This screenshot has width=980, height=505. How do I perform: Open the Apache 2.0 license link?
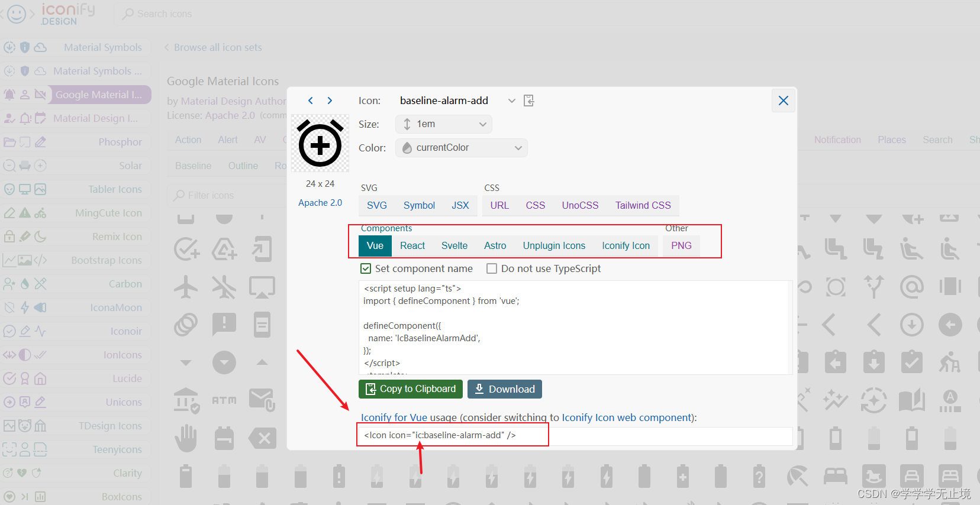click(320, 203)
